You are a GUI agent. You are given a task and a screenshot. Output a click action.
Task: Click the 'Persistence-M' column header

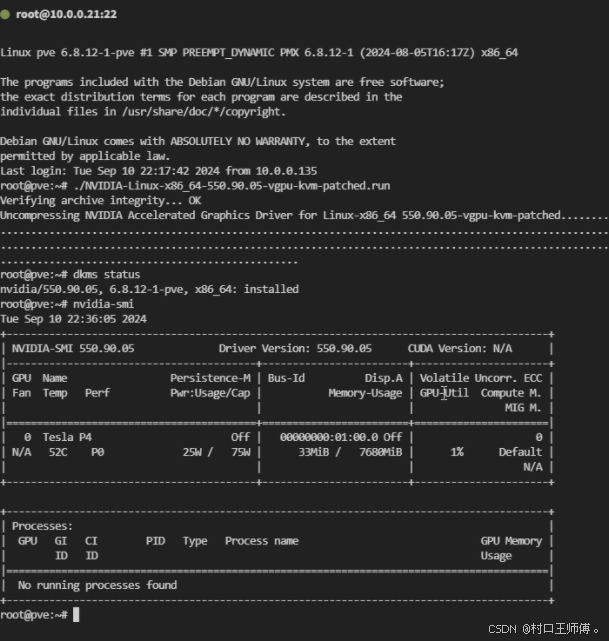[210, 378]
